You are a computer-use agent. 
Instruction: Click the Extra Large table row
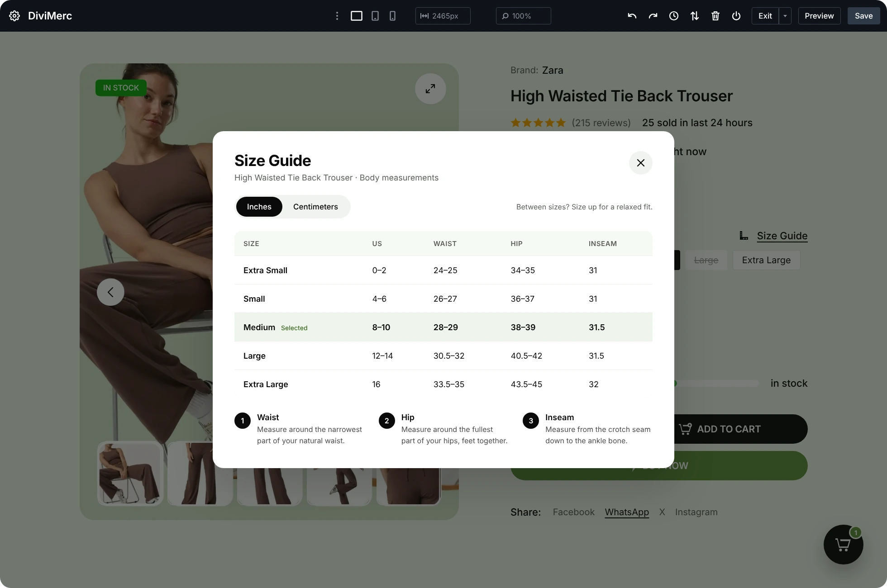pos(443,384)
